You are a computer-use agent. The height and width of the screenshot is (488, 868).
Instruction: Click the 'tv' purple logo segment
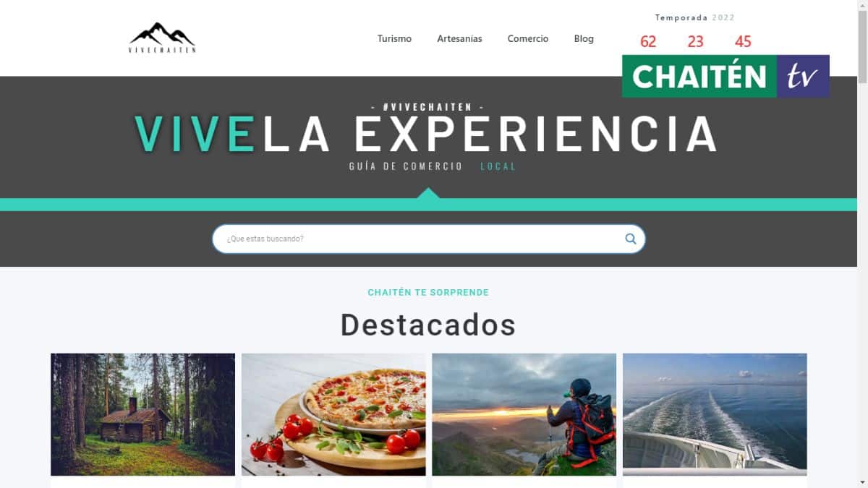click(x=803, y=76)
